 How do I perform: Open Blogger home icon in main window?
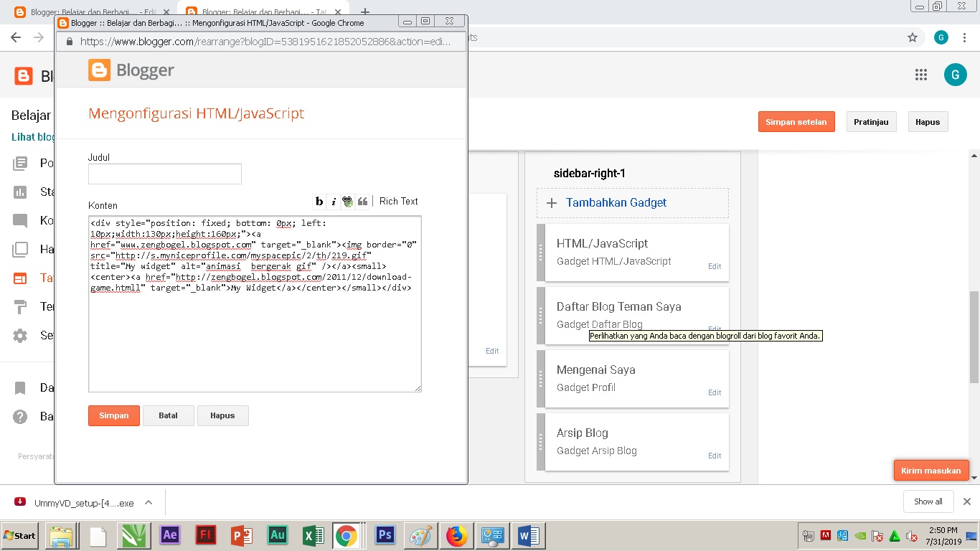coord(24,76)
